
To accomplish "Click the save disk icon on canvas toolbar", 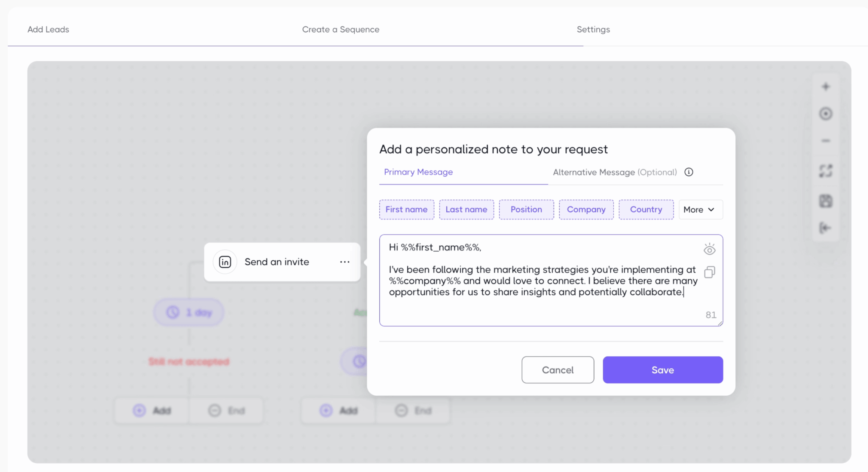I will [826, 201].
